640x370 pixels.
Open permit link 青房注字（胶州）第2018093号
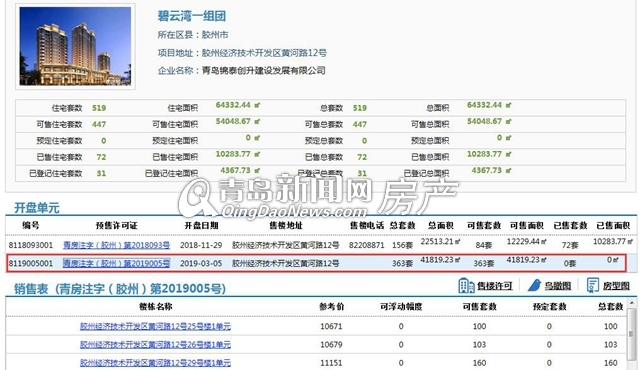pyautogui.click(x=116, y=245)
